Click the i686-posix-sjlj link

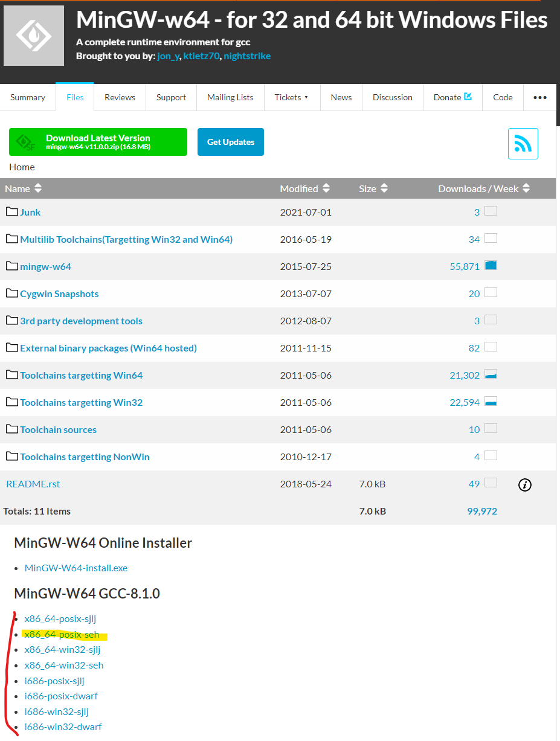(54, 681)
